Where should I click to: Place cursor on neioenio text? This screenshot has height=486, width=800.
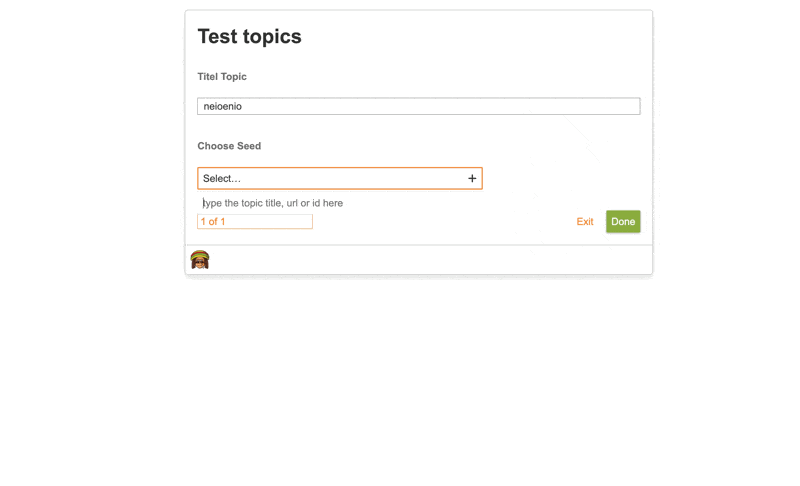coord(222,106)
